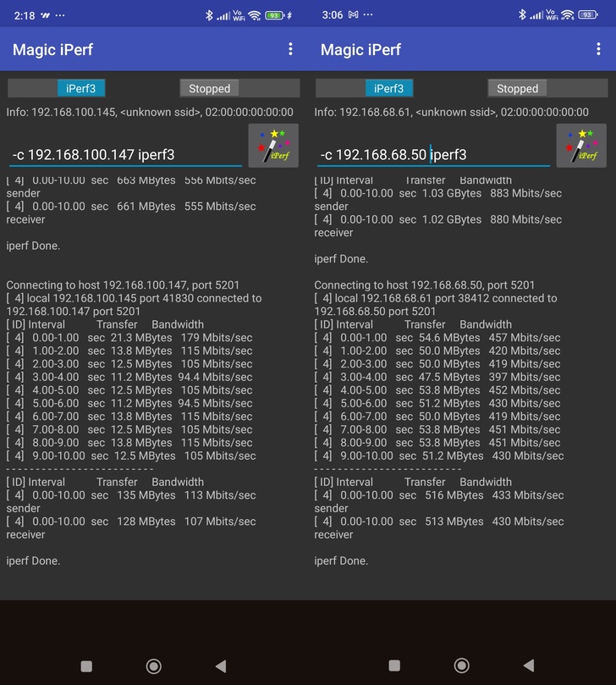
Task: Toggle the Stopped run switch on left screen
Action: click(x=239, y=88)
